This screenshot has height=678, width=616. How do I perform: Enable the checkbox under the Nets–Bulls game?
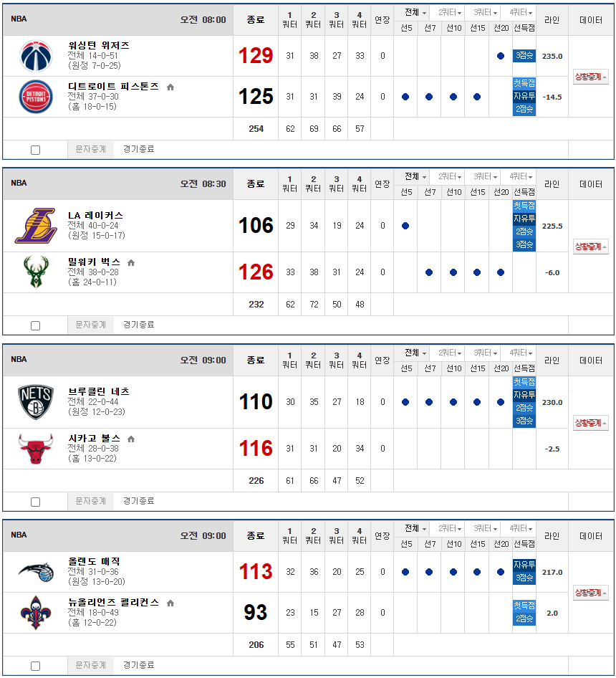tap(36, 502)
